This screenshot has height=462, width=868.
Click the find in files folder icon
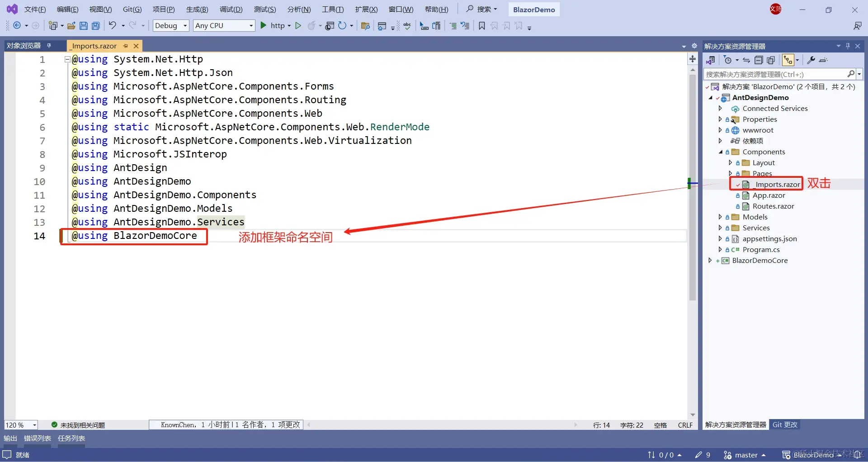(x=365, y=26)
